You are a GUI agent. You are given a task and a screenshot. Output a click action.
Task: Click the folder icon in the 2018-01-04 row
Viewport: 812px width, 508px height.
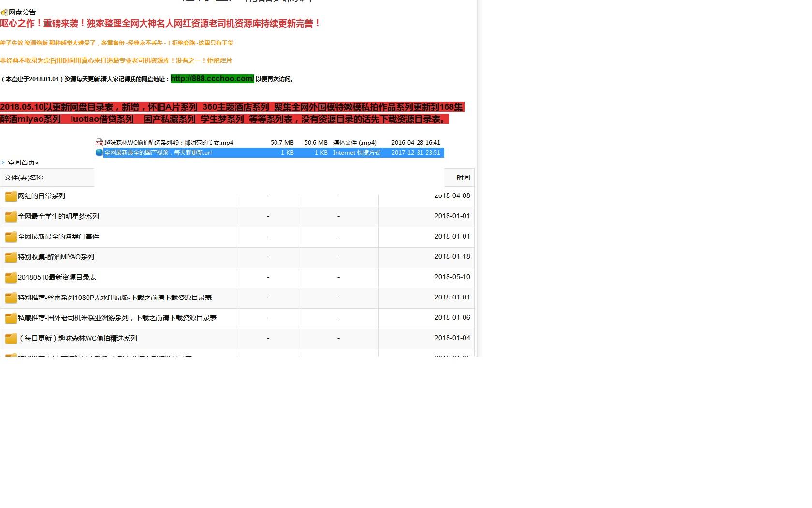[x=11, y=339]
